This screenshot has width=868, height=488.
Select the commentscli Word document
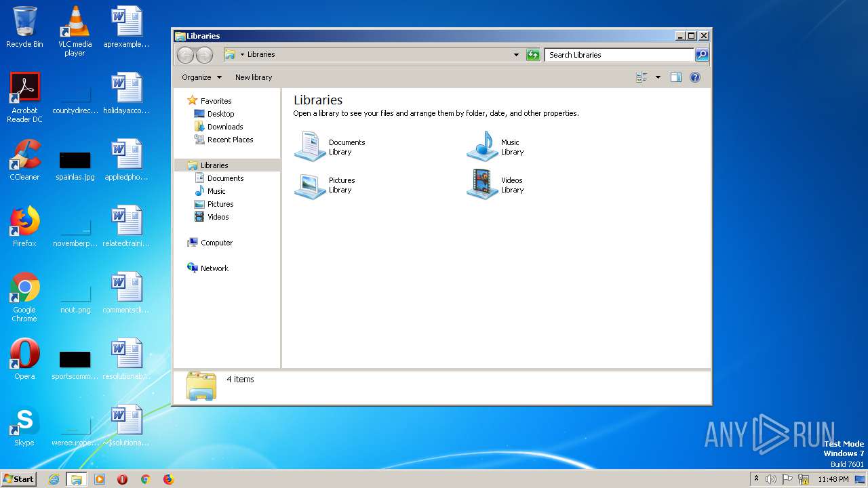(126, 293)
